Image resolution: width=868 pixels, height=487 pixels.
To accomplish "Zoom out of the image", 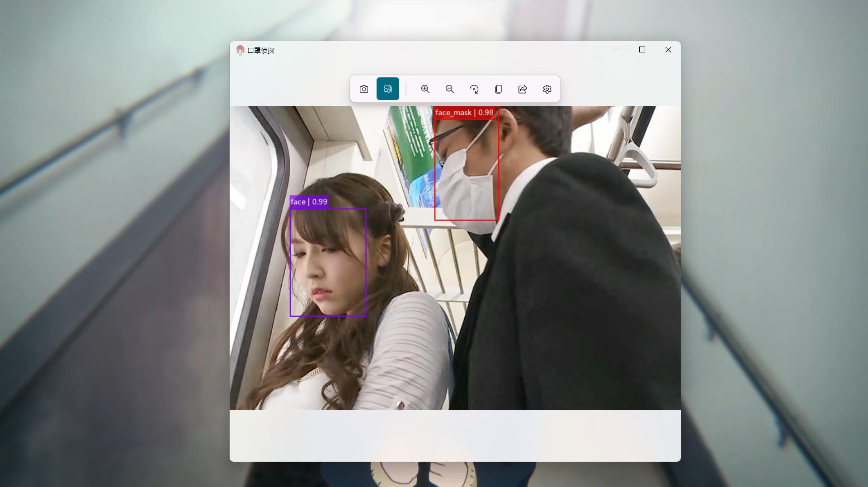I will pos(450,89).
